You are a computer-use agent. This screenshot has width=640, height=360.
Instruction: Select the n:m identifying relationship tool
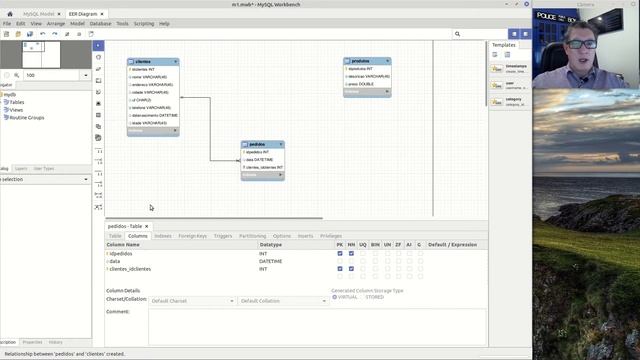coord(98,196)
